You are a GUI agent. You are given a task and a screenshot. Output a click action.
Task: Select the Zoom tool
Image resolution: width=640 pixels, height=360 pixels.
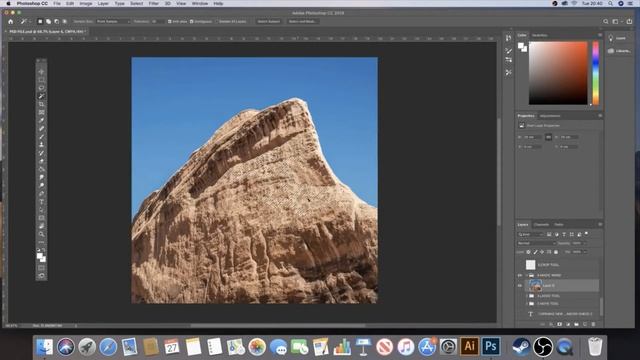(x=41, y=234)
